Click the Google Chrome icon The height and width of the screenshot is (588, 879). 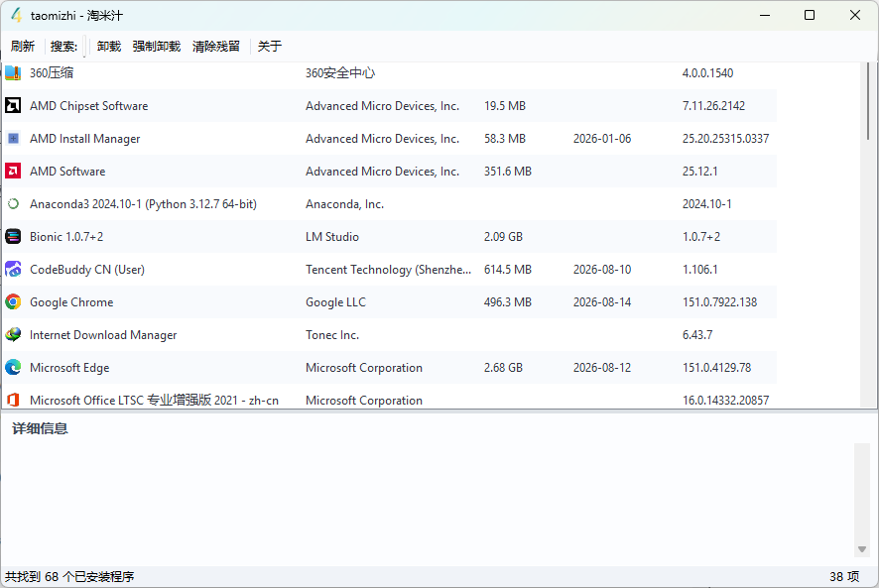13,302
